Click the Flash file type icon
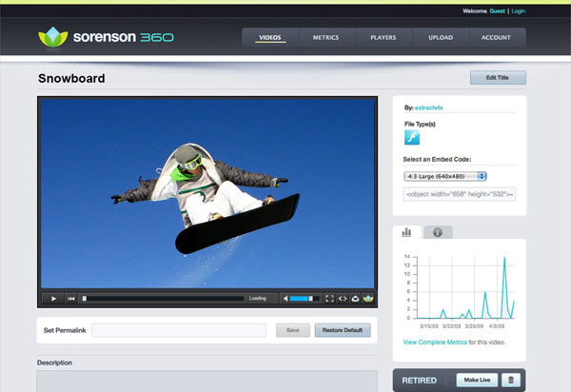 (x=412, y=139)
